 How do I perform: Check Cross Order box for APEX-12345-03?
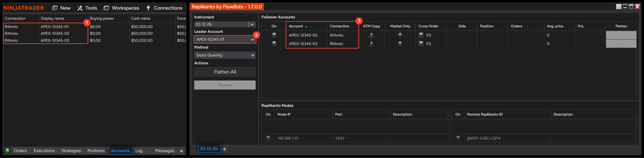(x=421, y=44)
